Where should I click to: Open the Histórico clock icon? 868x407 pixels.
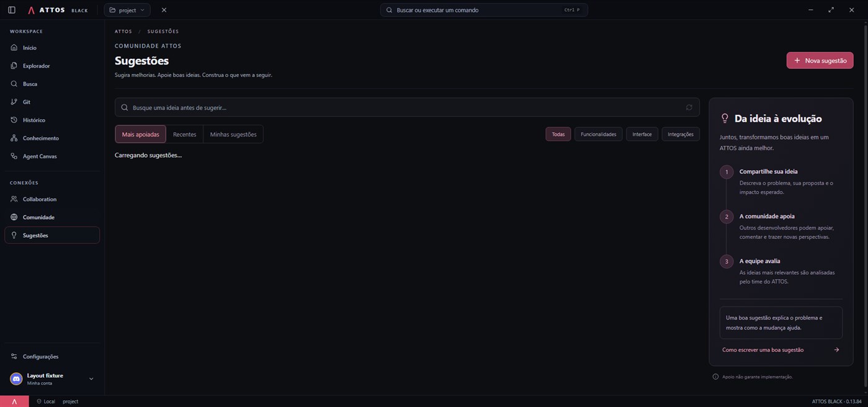coord(14,120)
